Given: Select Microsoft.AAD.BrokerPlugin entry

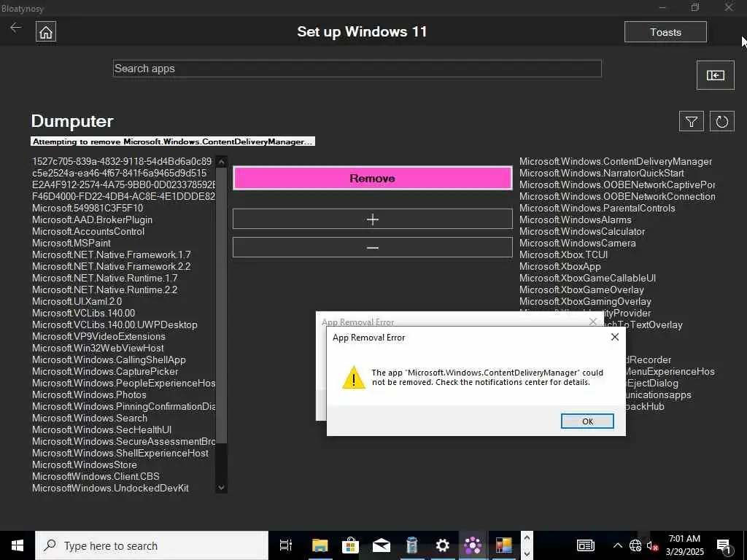Looking at the screenshot, I should click(93, 219).
